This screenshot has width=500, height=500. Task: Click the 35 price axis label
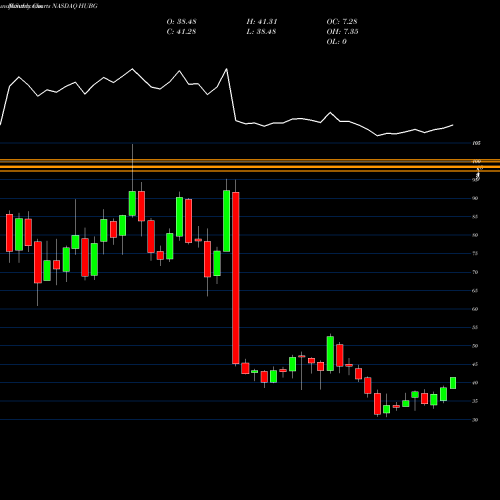tap(475, 401)
